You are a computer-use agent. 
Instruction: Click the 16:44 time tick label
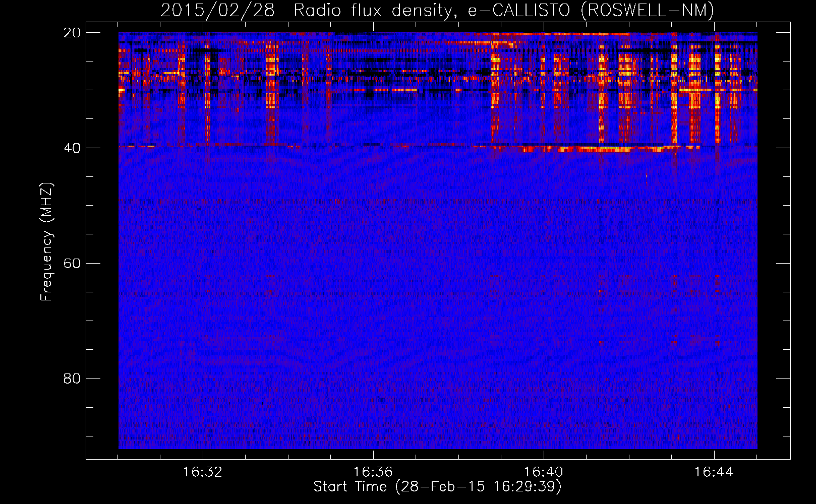tap(714, 472)
